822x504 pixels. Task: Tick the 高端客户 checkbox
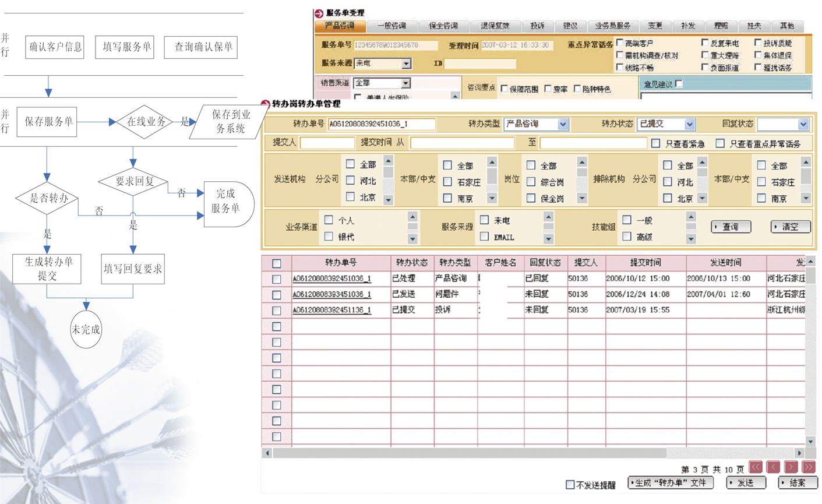pyautogui.click(x=620, y=43)
